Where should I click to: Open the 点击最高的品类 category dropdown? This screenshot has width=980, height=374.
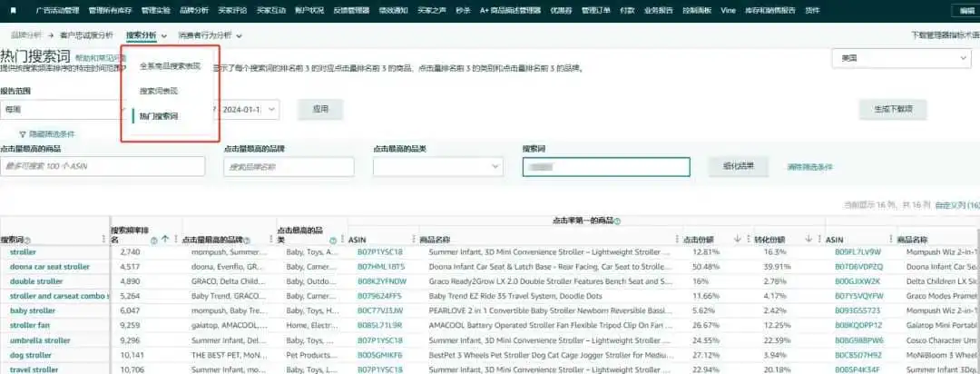click(438, 166)
